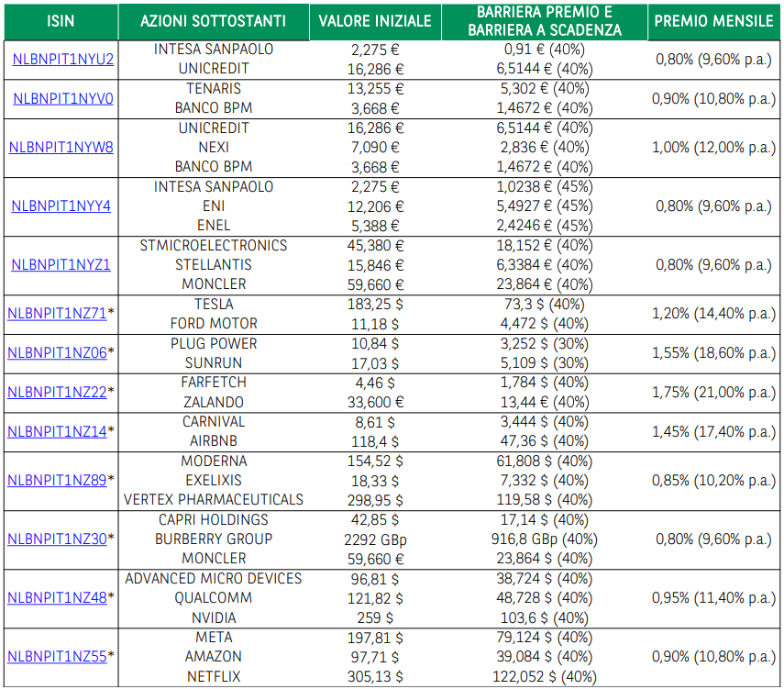Click the 1,20% (14,40% p.a.) premium
The height and width of the screenshot is (689, 784).
point(713,313)
